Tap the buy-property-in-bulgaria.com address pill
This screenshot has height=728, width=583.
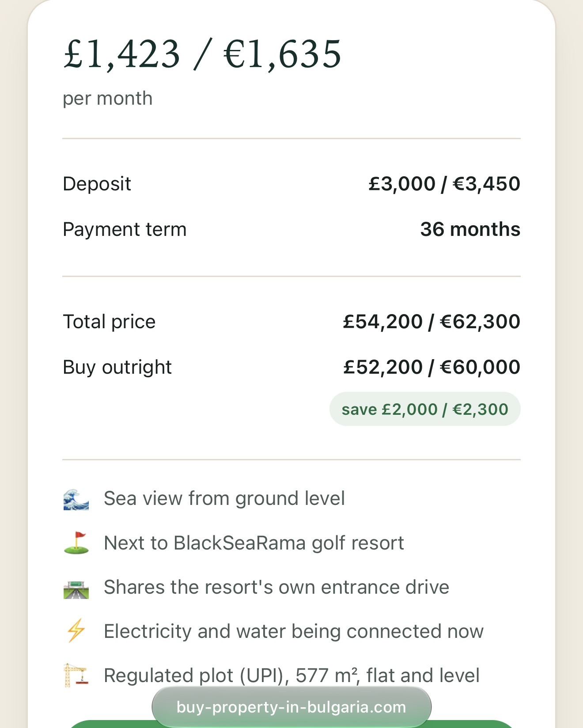tap(291, 707)
